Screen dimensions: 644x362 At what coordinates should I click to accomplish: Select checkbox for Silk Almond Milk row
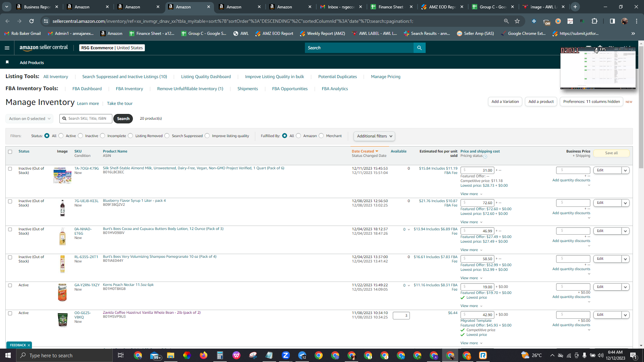(10, 169)
